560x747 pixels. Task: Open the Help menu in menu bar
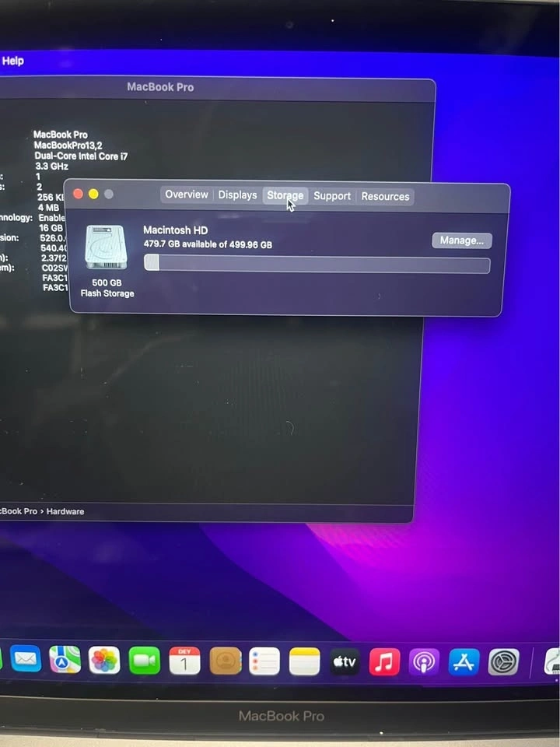(x=13, y=61)
